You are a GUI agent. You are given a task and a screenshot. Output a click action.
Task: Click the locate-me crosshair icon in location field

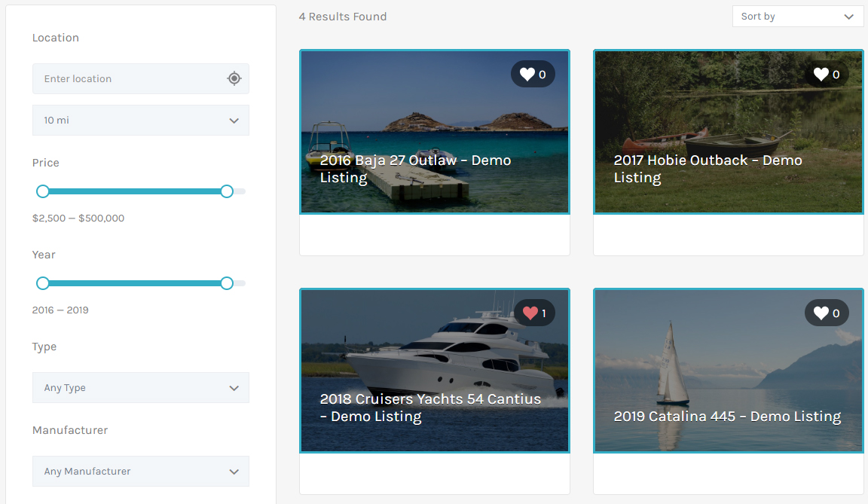tap(234, 78)
